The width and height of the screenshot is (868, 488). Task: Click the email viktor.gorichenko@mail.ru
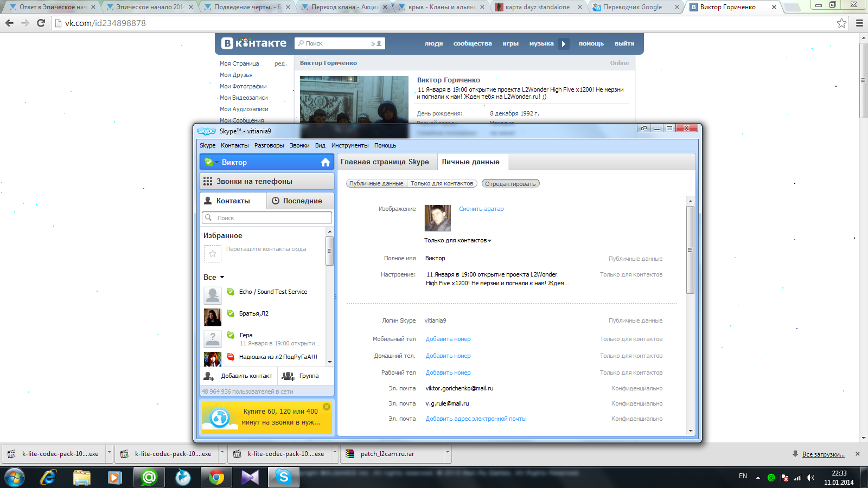[459, 388]
